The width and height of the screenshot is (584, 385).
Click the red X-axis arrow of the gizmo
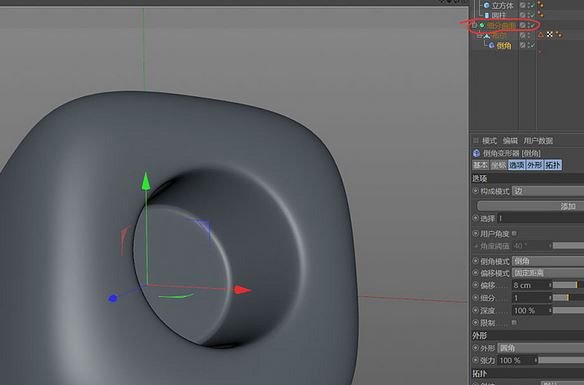[x=243, y=290]
